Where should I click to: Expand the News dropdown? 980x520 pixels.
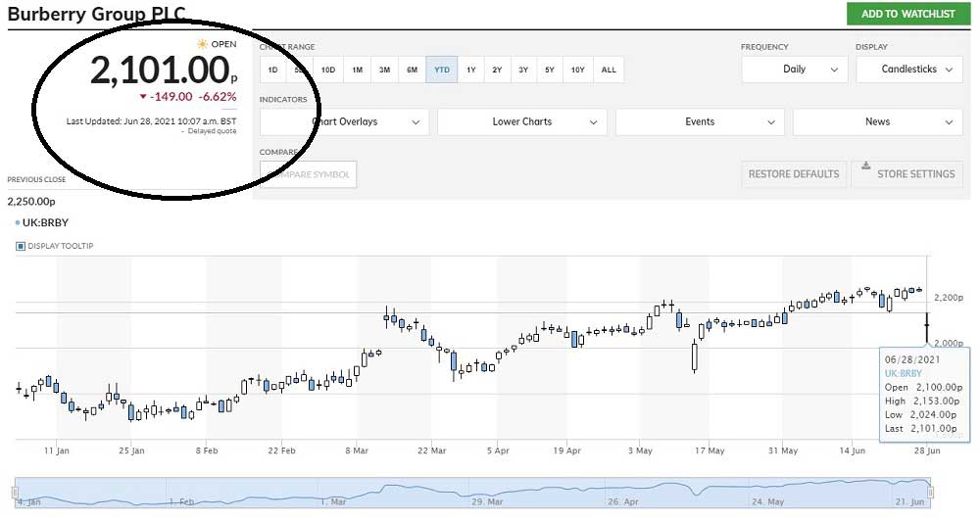pos(877,121)
